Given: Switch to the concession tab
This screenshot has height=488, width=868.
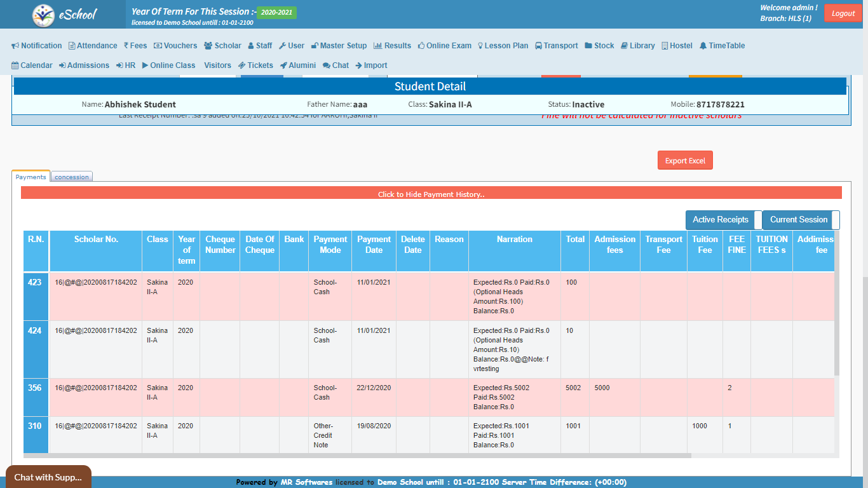Looking at the screenshot, I should click(x=72, y=177).
